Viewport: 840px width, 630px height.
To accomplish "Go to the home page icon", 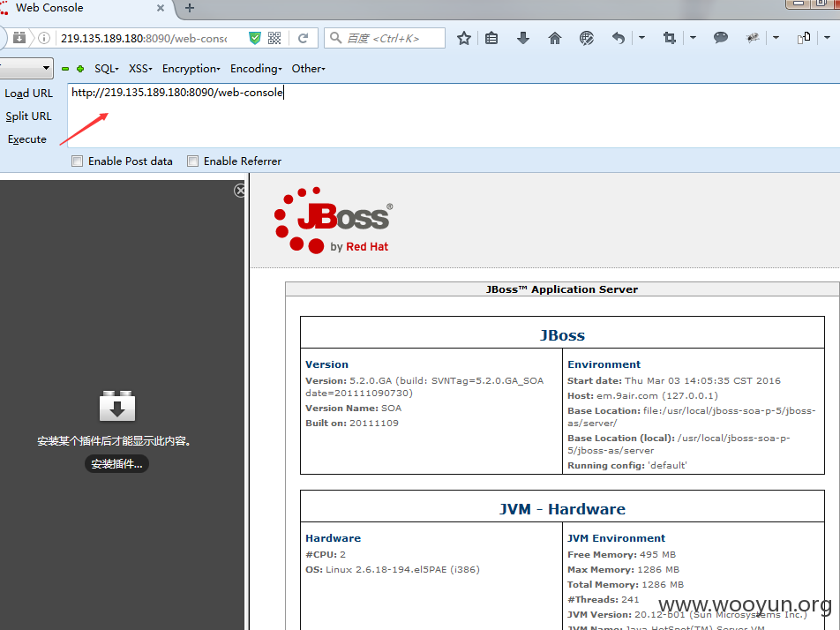I will click(x=555, y=38).
